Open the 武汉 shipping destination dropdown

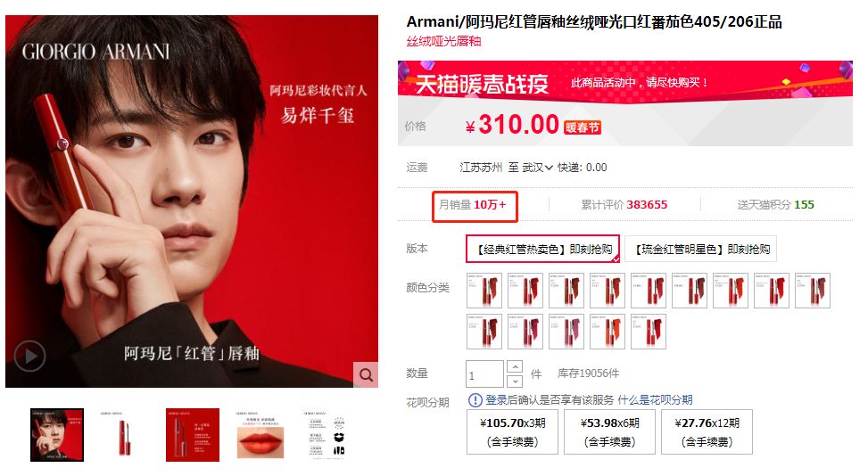click(x=537, y=168)
